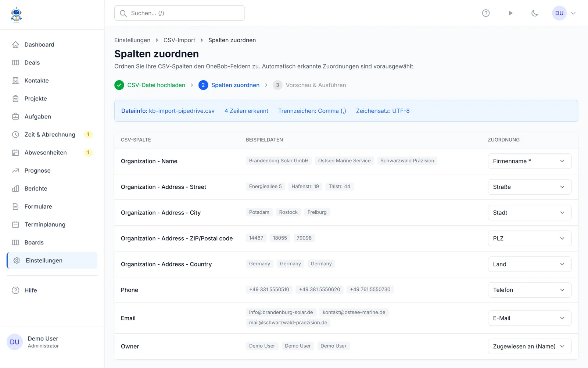The image size is (588, 368).
Task: Click the Aufgaben briefcase icon
Action: [15, 117]
